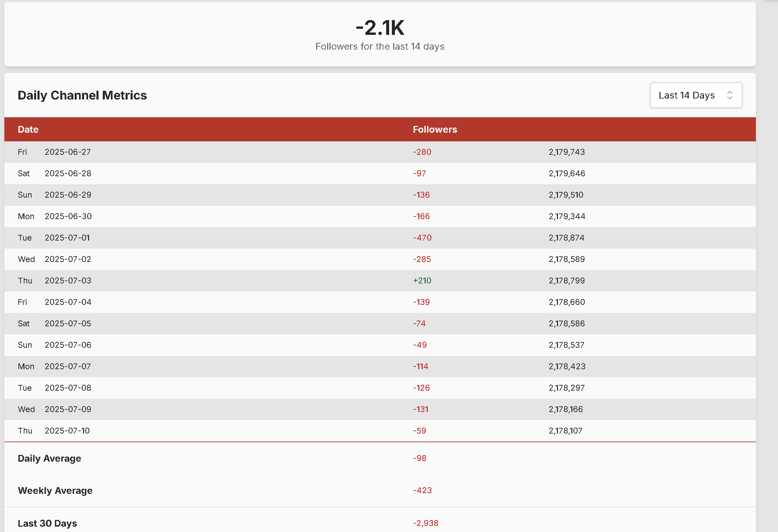Click the green +210 follower change

click(422, 280)
